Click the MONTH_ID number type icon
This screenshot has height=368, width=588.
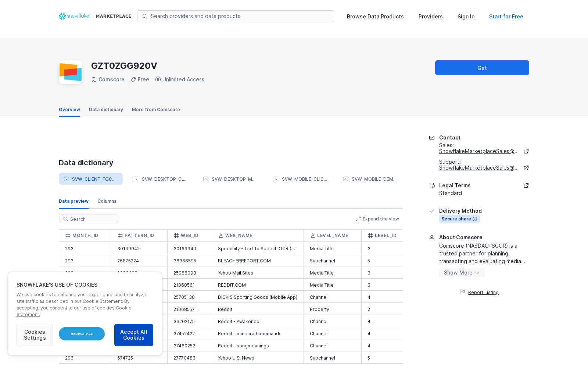(68, 236)
